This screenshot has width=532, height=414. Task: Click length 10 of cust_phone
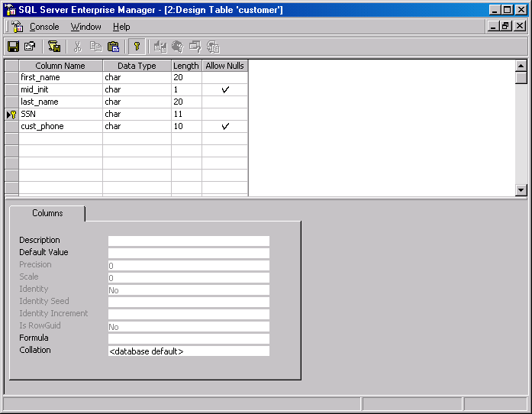pos(186,126)
